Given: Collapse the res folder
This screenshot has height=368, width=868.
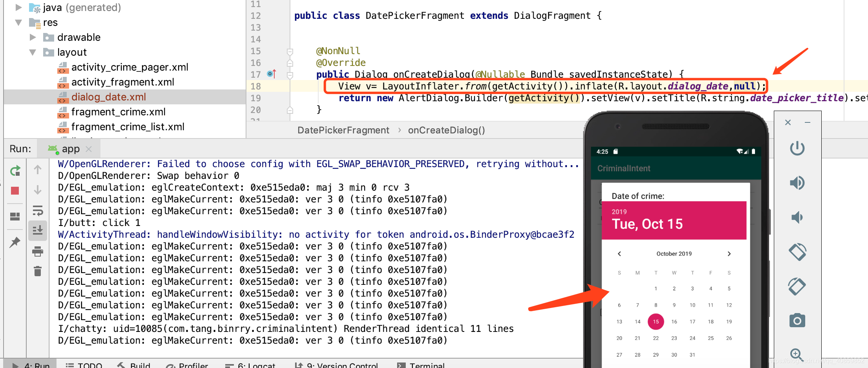Looking at the screenshot, I should coord(18,22).
